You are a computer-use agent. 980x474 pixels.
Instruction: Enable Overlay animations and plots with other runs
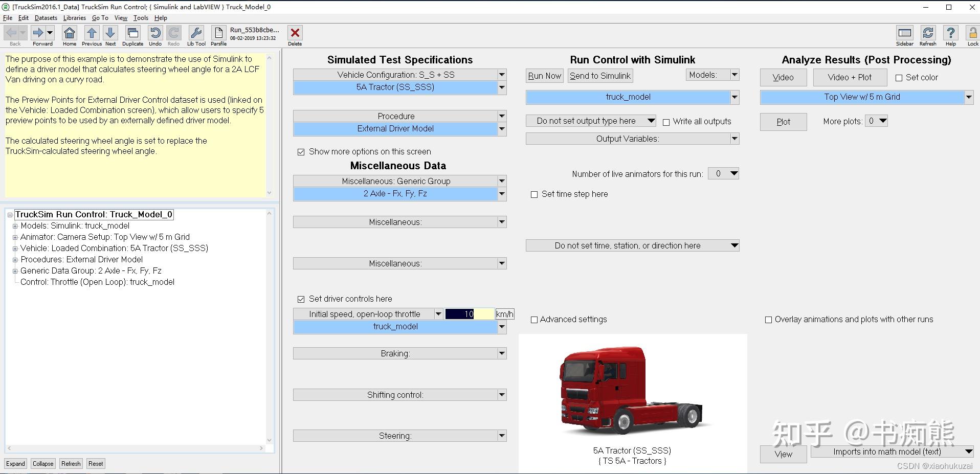[x=768, y=320]
